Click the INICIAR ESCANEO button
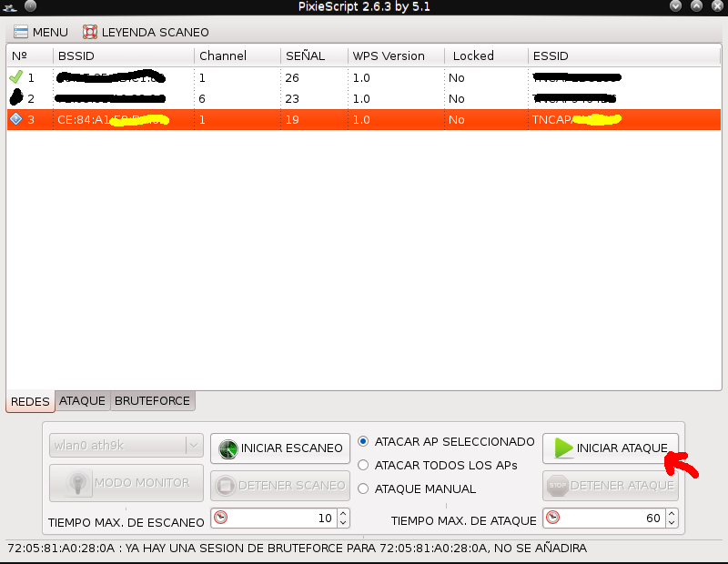The height and width of the screenshot is (564, 728). pos(280,448)
